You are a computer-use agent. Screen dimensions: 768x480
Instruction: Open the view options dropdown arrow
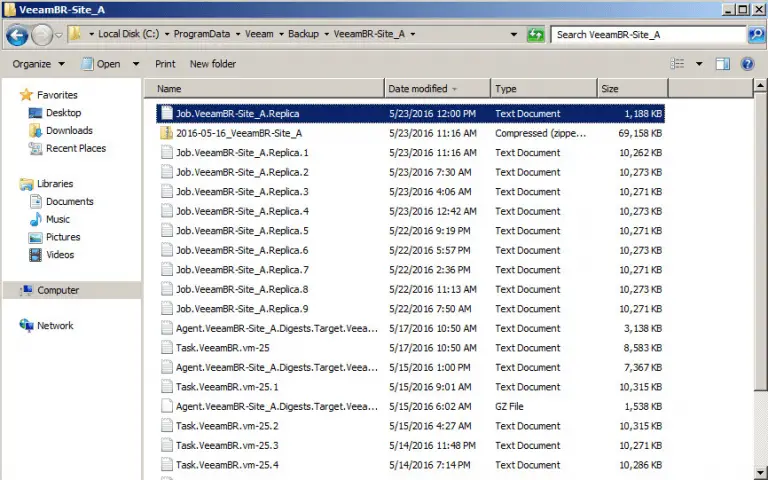tap(696, 64)
